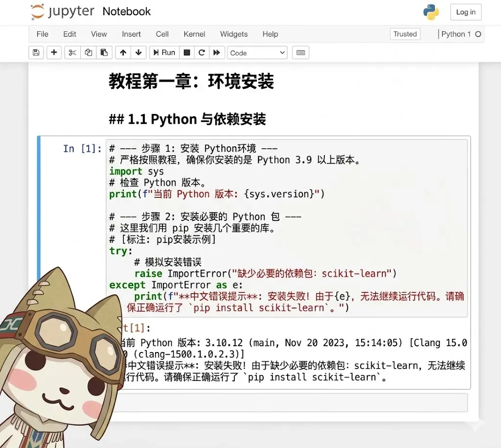Click the Trusted notebook indicator

tap(405, 34)
